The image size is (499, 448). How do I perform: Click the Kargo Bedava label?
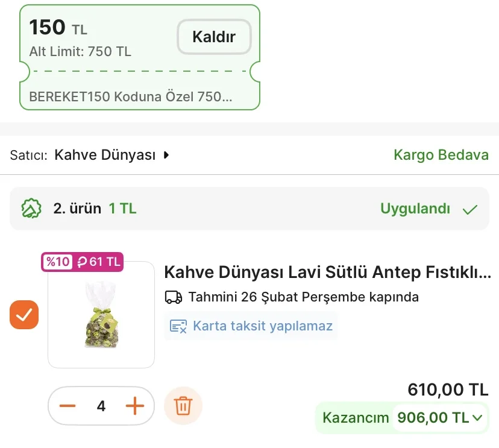tap(441, 155)
